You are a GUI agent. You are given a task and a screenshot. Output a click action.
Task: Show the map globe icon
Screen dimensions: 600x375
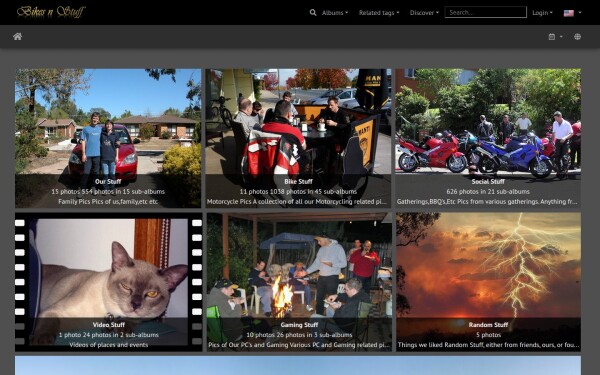[577, 37]
